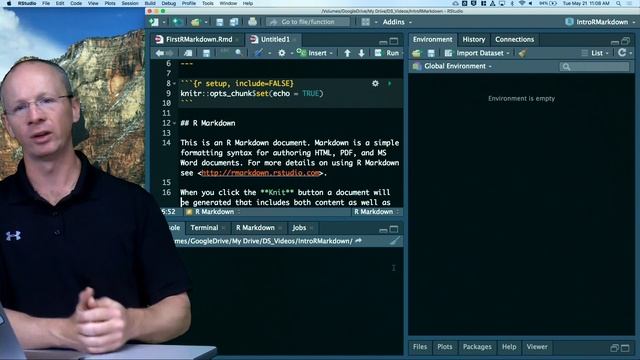Click the workspace panes grid icon

[x=365, y=22]
